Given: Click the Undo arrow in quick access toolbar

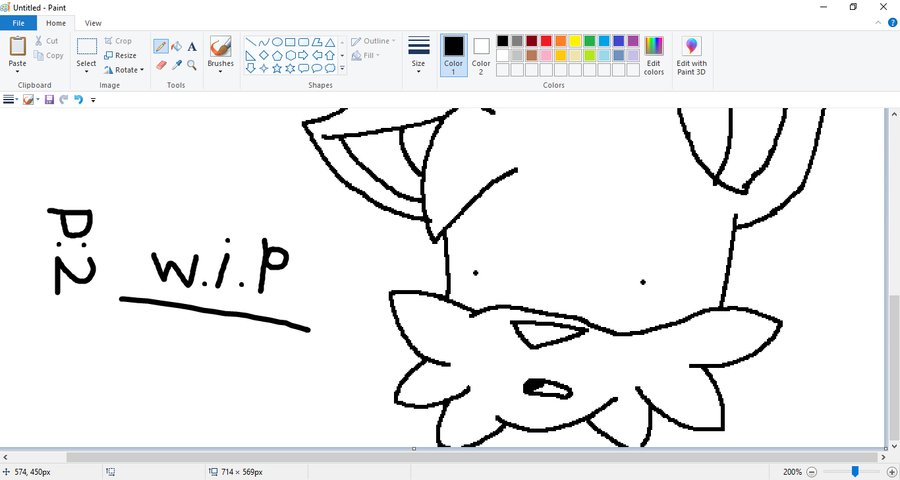Looking at the screenshot, I should tap(79, 100).
